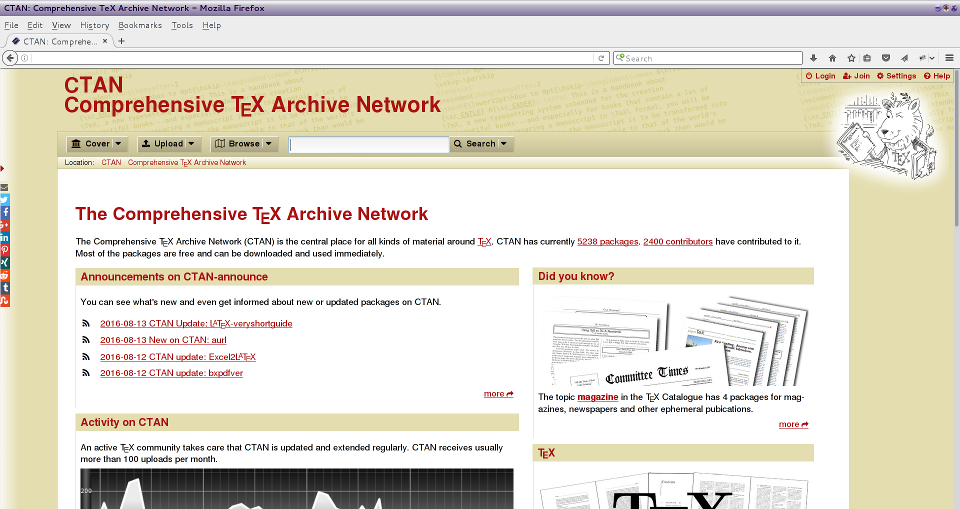This screenshot has height=509, width=960.
Task: Click more link under Did you know
Action: click(793, 424)
